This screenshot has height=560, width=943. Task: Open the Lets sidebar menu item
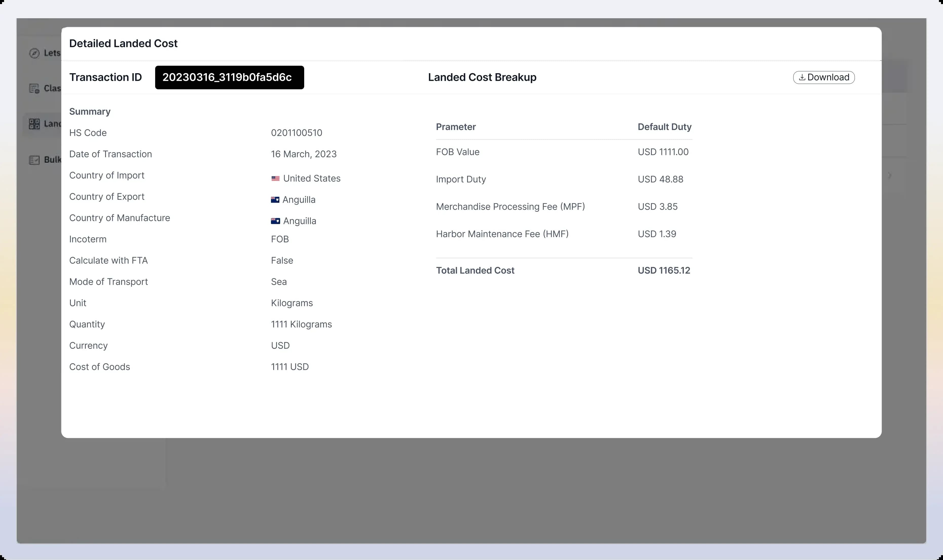click(52, 53)
